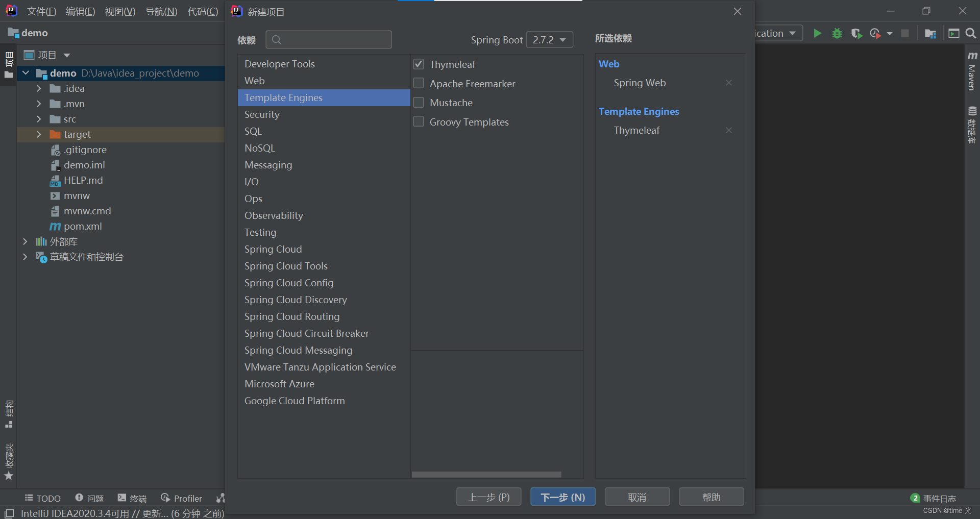This screenshot has width=980, height=519.
Task: Expand the target folder
Action: pos(39,134)
